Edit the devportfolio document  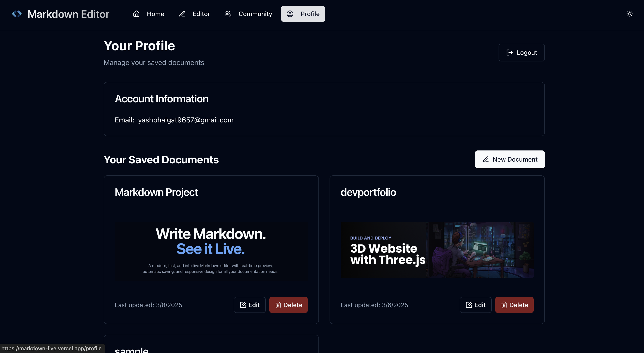coord(475,305)
